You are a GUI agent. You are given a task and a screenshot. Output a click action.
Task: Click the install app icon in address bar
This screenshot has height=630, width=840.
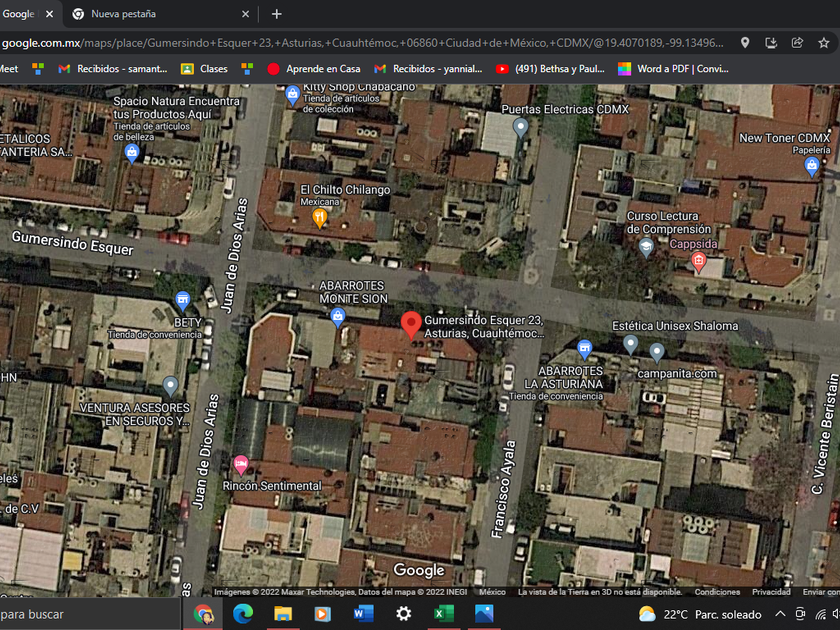[771, 43]
